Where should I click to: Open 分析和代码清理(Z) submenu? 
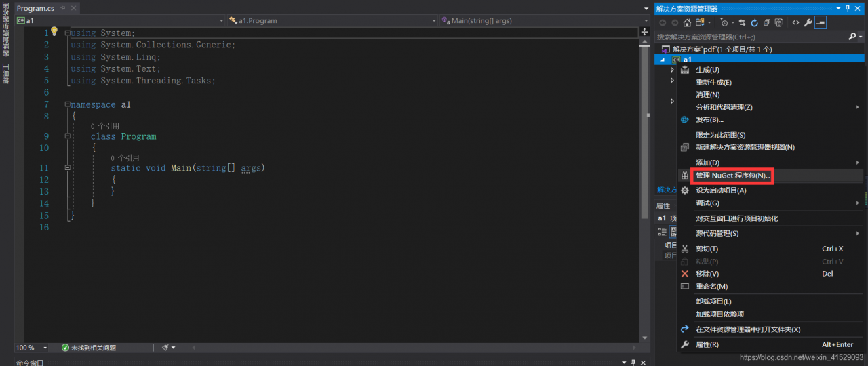point(771,107)
